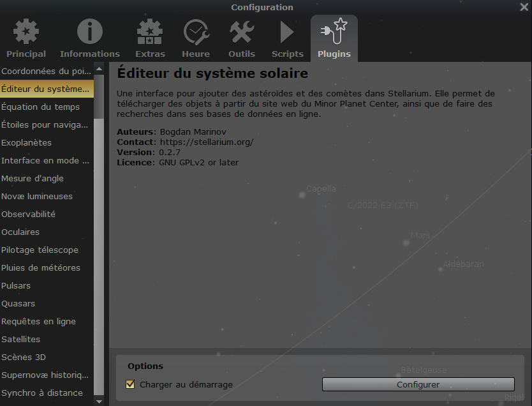Close the Configuration window
The image size is (532, 406).
(x=524, y=7)
